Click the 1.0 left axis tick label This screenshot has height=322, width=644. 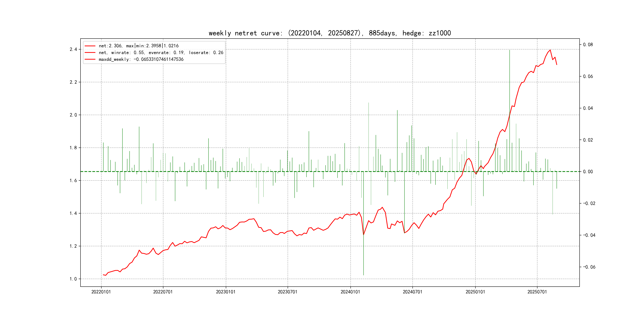tap(73, 279)
